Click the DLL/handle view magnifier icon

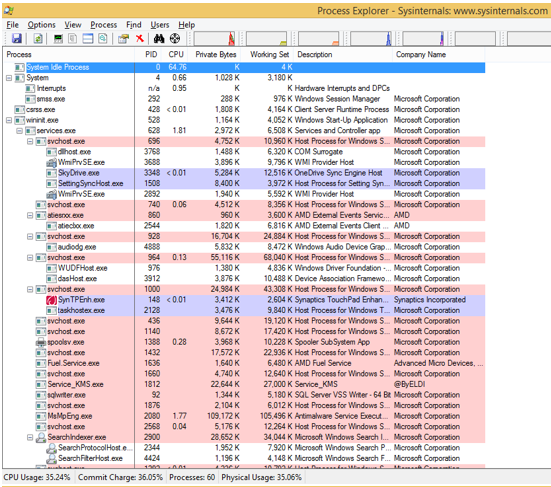pyautogui.click(x=103, y=38)
